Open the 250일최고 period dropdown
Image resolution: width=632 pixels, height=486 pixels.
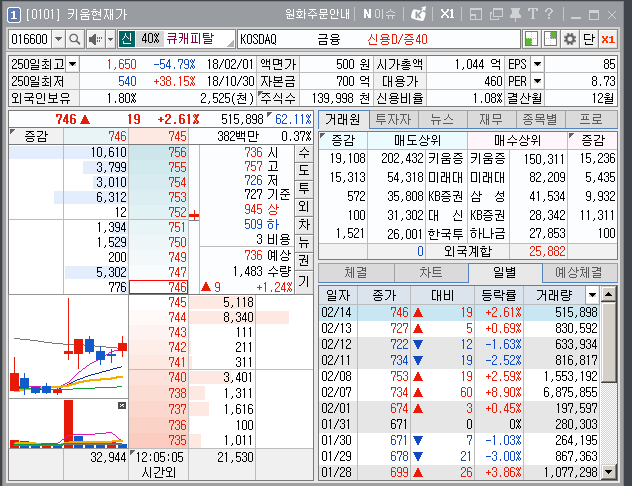click(x=73, y=64)
